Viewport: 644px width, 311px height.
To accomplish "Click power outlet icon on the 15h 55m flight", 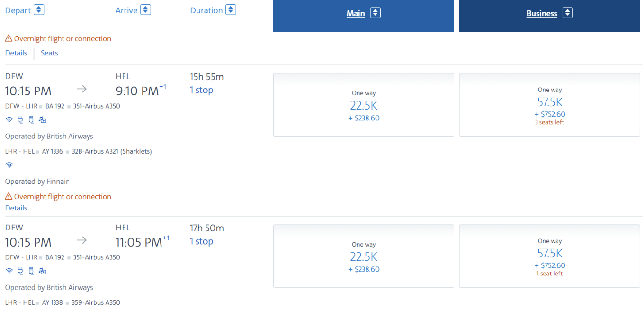I will point(20,120).
